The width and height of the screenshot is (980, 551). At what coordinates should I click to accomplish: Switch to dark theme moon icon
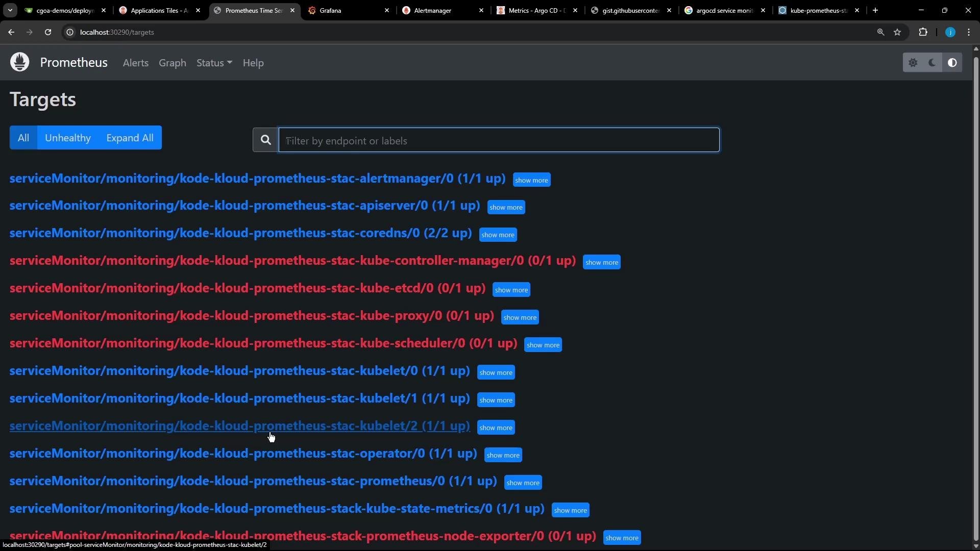[x=933, y=63]
